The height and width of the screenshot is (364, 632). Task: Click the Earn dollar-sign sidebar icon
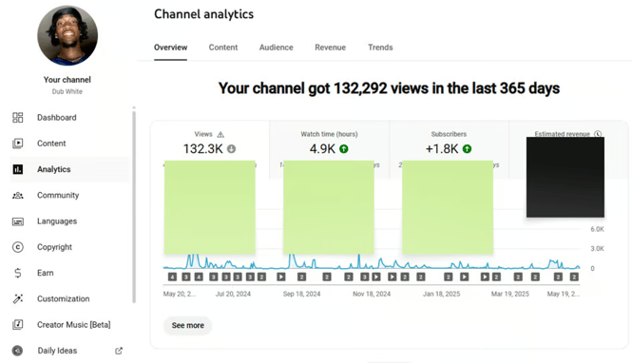pos(18,274)
